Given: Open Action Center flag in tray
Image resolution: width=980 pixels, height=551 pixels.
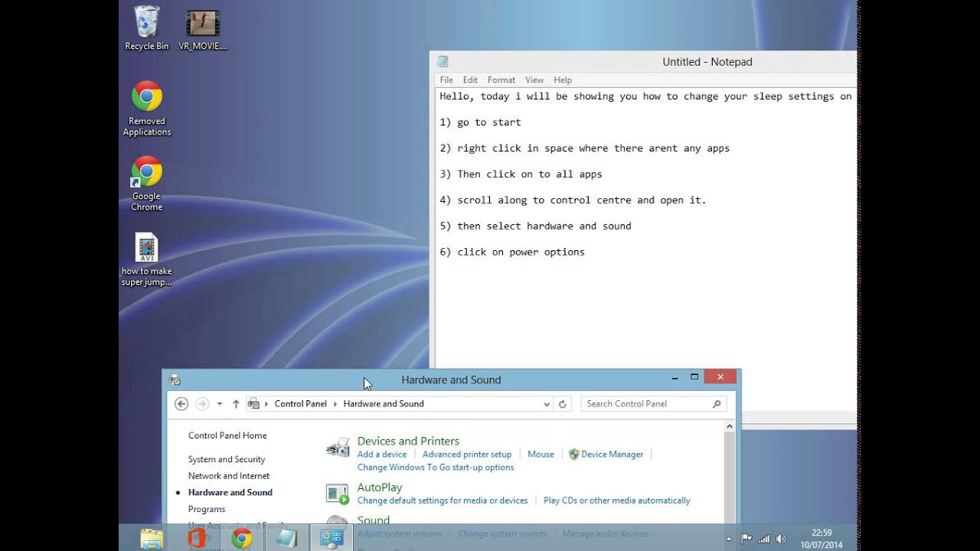Looking at the screenshot, I should [x=746, y=539].
